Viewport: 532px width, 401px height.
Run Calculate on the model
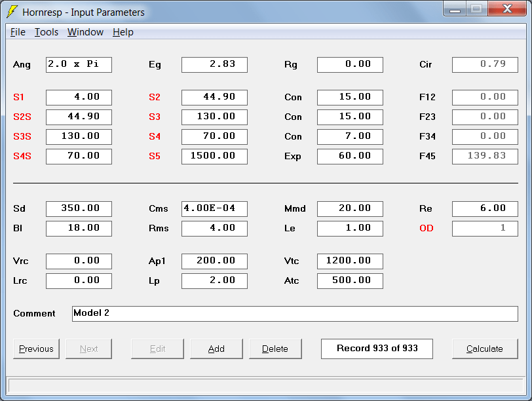pos(485,349)
